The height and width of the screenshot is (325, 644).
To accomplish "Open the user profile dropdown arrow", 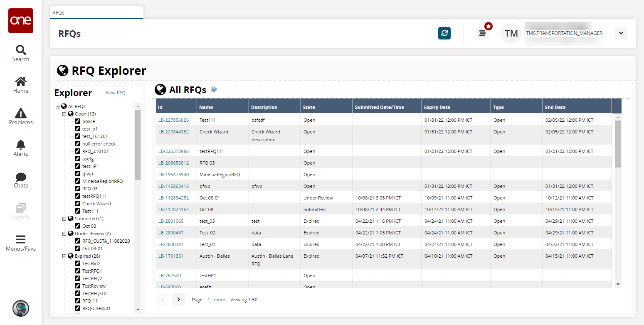I will pos(621,33).
